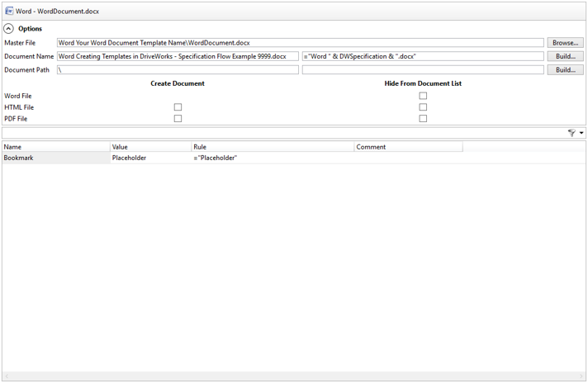Select the Bookmark row

pos(55,158)
